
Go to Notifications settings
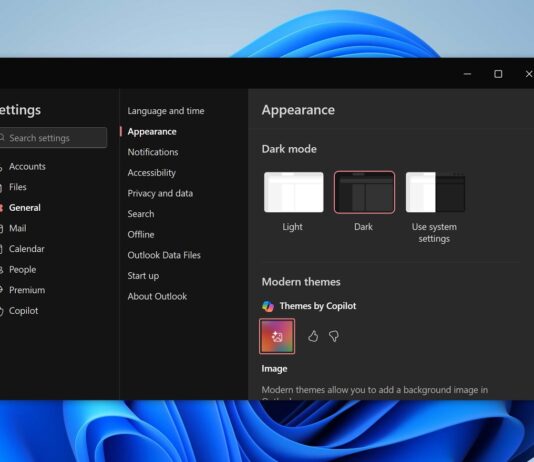[x=153, y=152]
